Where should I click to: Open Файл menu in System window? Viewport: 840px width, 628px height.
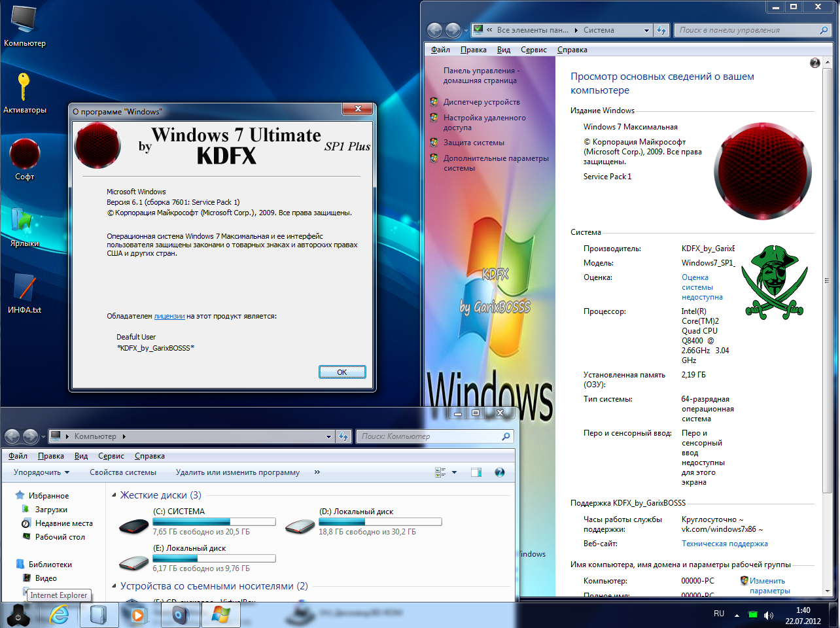point(440,50)
